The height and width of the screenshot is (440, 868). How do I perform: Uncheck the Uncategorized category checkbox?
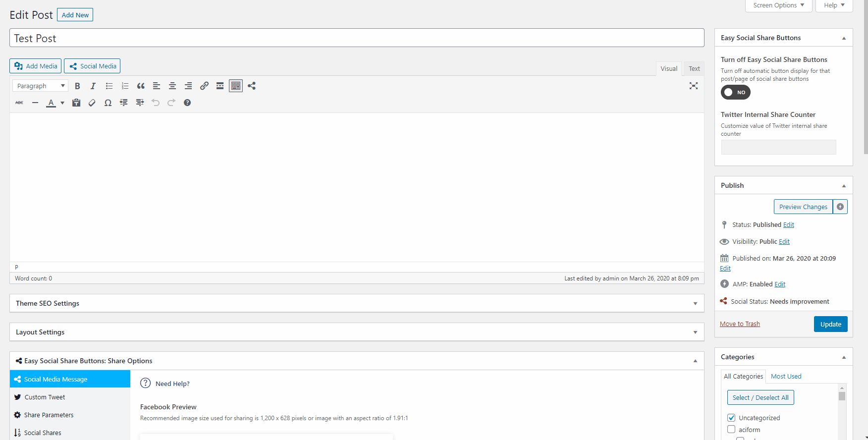pos(731,418)
